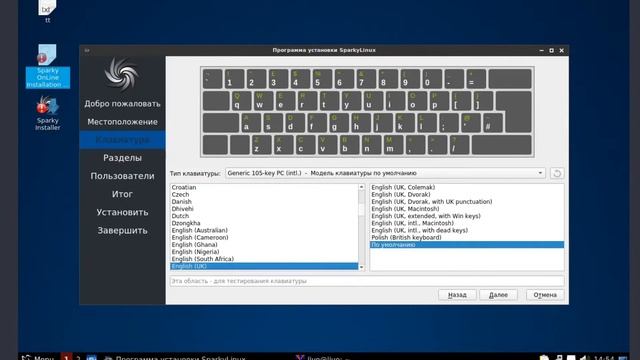Select Polish (British keyboard) variant
This screenshot has width=640, height=360.
467,238
